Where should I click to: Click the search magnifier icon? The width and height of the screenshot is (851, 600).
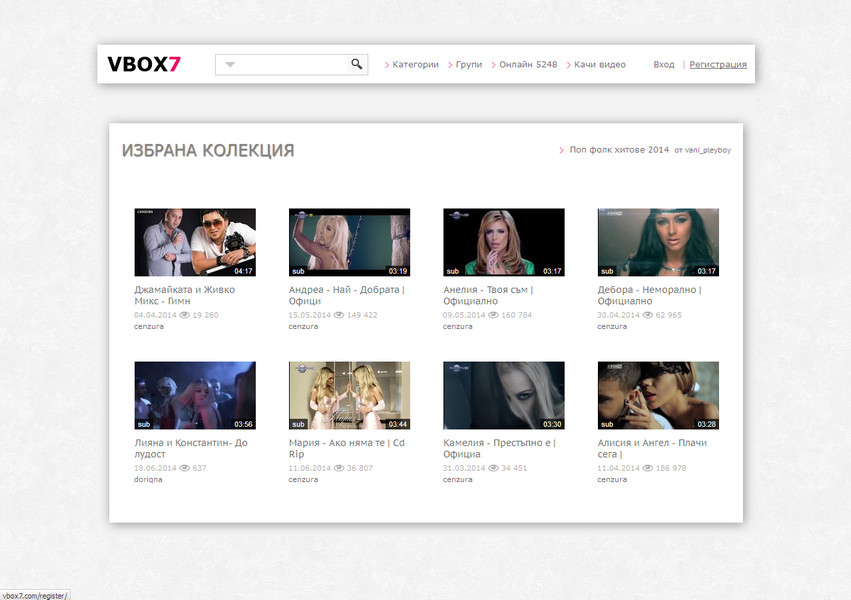[355, 63]
